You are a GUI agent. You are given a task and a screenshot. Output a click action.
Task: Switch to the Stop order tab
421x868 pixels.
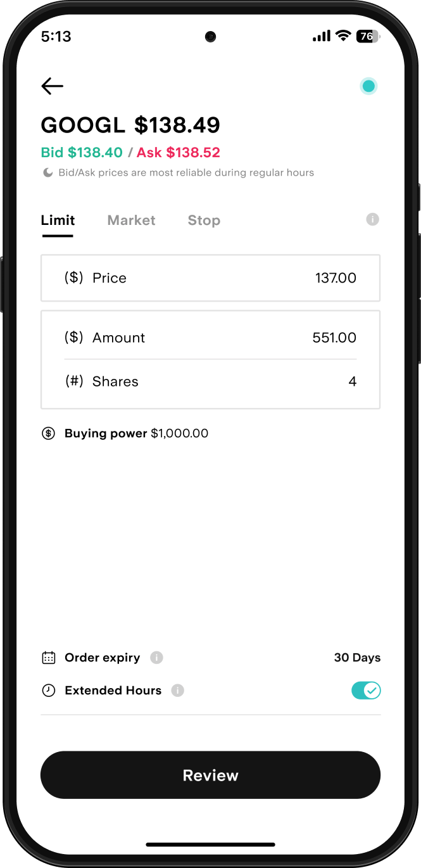click(204, 220)
